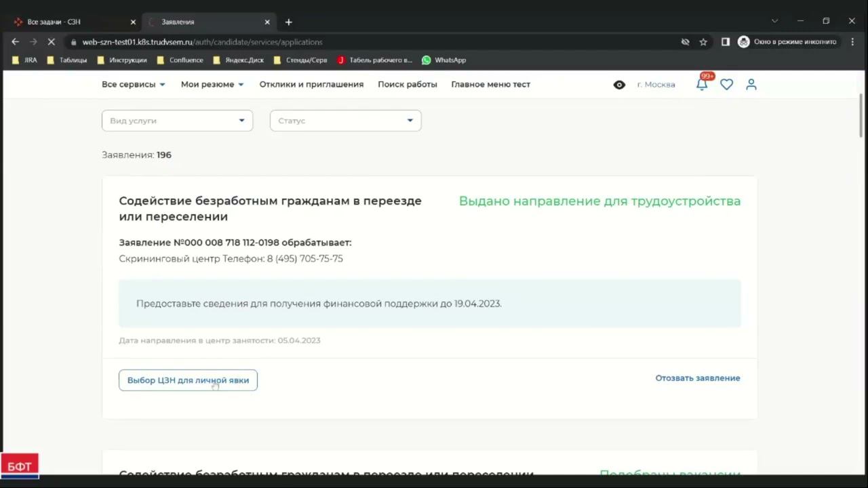Image resolution: width=868 pixels, height=488 pixels.
Task: Open the 'Статус' dropdown
Action: tap(345, 121)
